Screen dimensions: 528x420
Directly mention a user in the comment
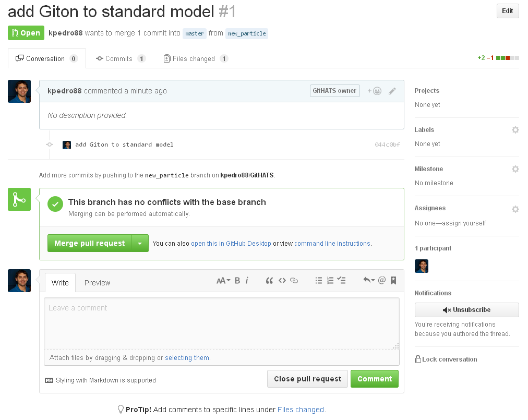382,280
